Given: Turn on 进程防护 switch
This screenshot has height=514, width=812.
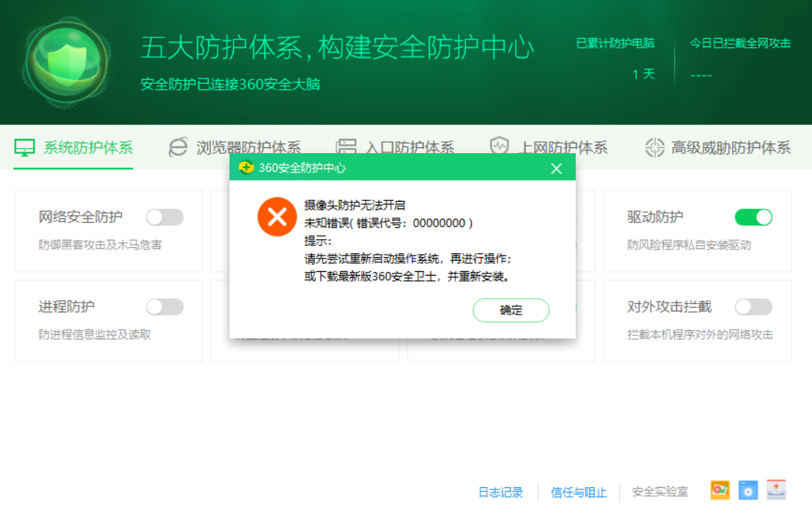Looking at the screenshot, I should 164,307.
